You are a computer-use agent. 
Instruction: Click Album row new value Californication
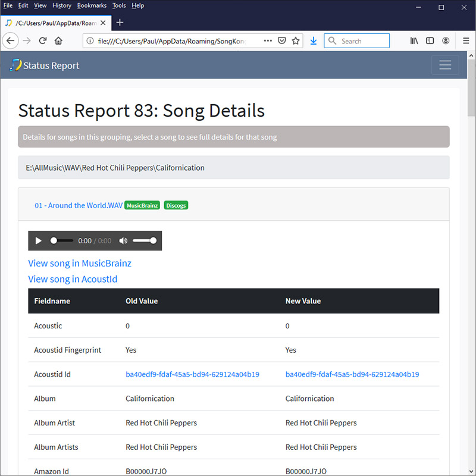(309, 399)
